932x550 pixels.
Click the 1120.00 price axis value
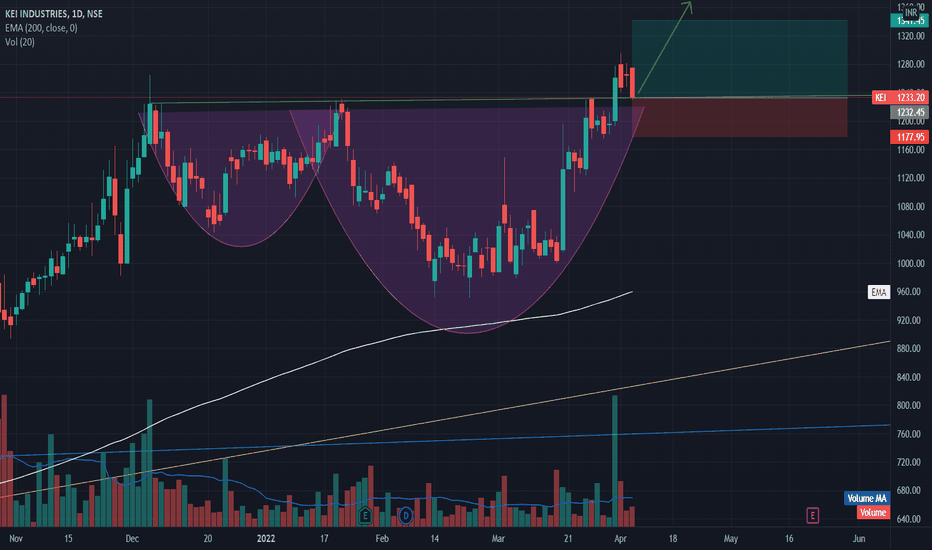point(911,178)
